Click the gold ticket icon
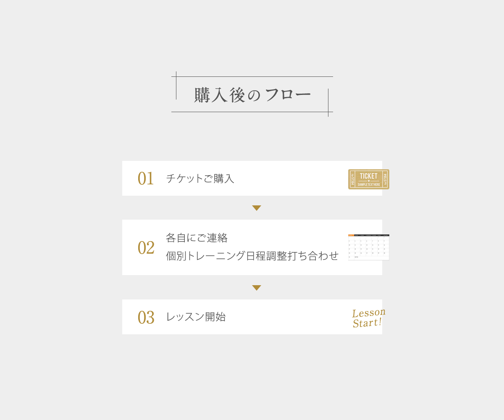Image resolution: width=504 pixels, height=420 pixels. [x=368, y=179]
